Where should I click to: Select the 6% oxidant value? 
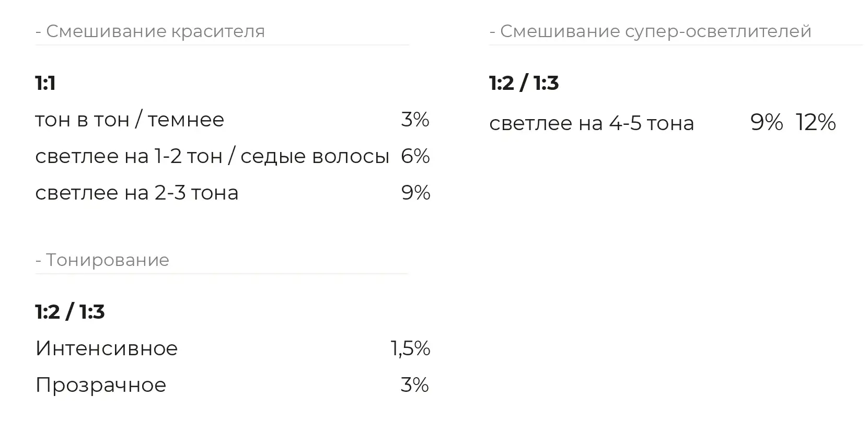415,156
